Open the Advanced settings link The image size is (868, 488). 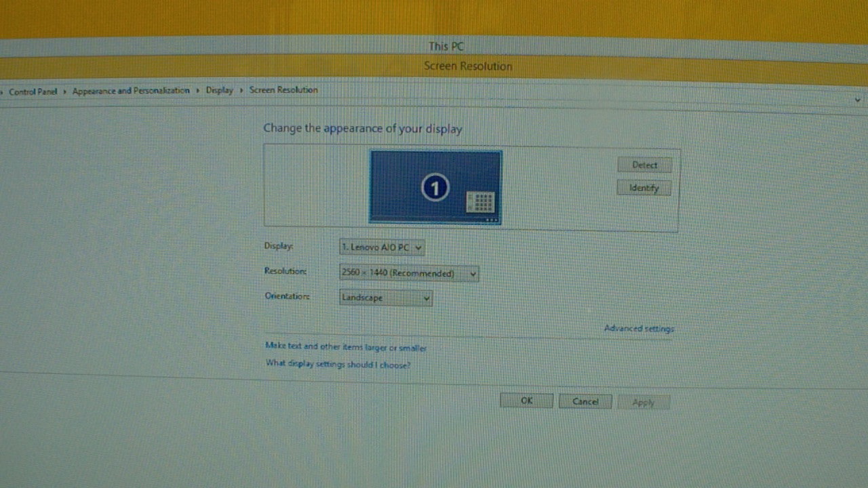(639, 329)
